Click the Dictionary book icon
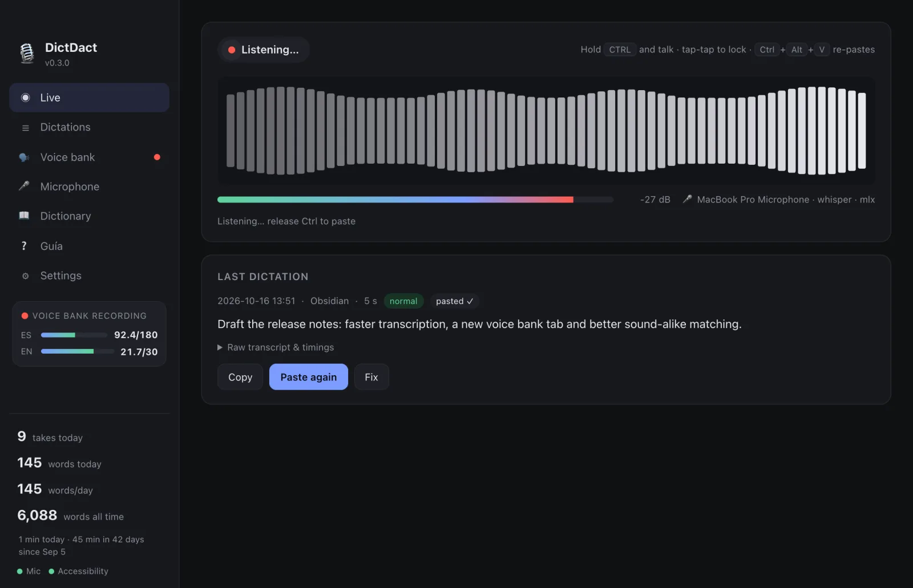 (24, 216)
